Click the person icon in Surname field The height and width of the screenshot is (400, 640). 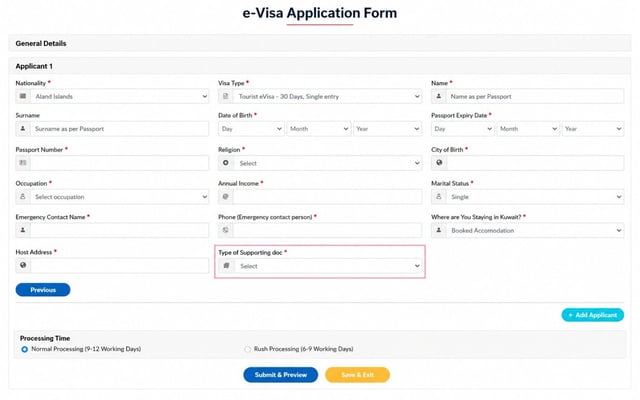click(x=23, y=129)
